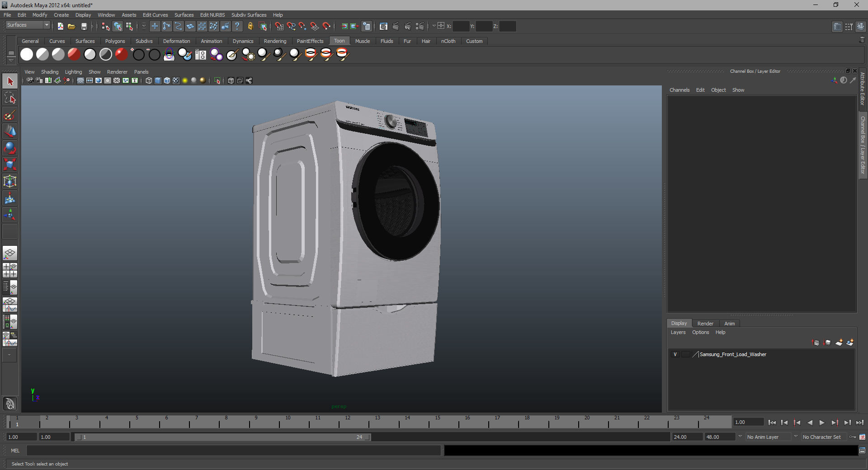Activate the Scale tool cube icon
Viewport: 868px width, 470px height.
click(x=10, y=164)
